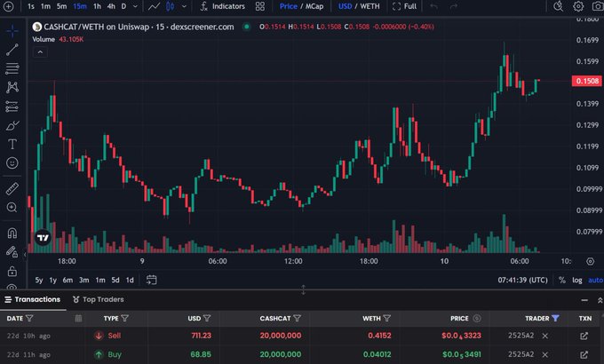Image resolution: width=604 pixels, height=364 pixels.
Task: Select the crosshair cursor tool
Action: 12,31
